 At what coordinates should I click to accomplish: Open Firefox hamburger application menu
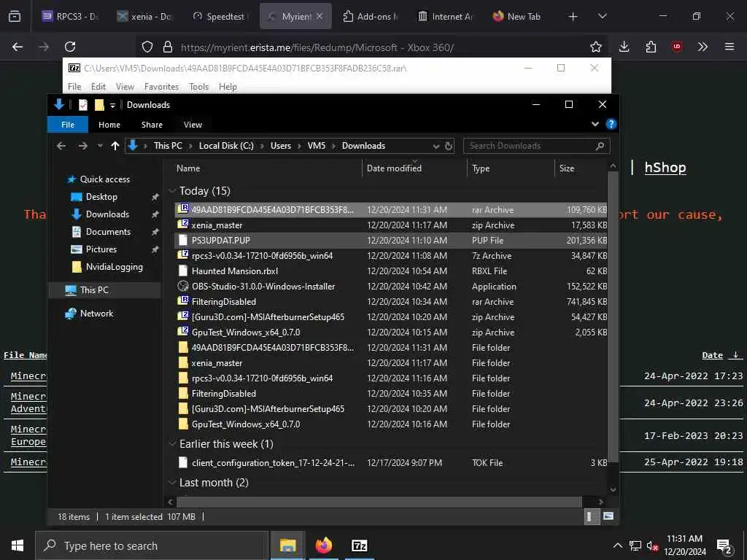pos(729,47)
